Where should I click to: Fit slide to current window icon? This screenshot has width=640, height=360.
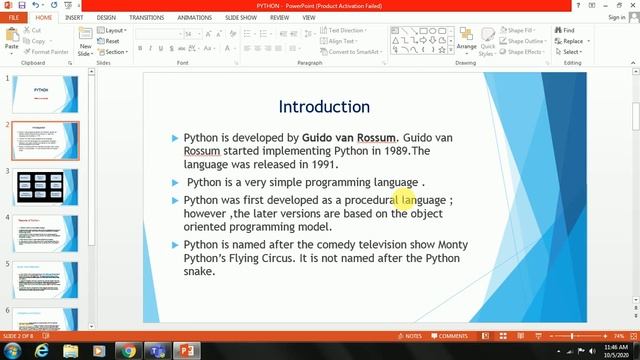[633, 336]
